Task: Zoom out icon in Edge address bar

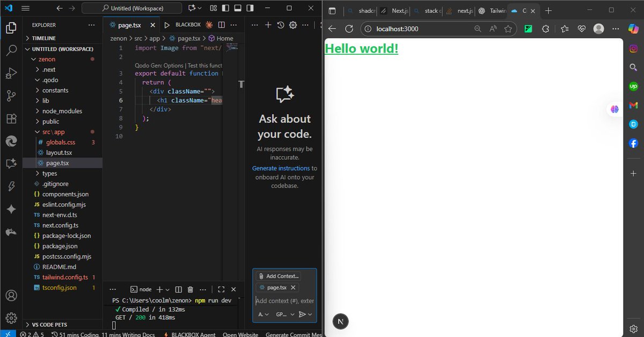Action: 478,29
